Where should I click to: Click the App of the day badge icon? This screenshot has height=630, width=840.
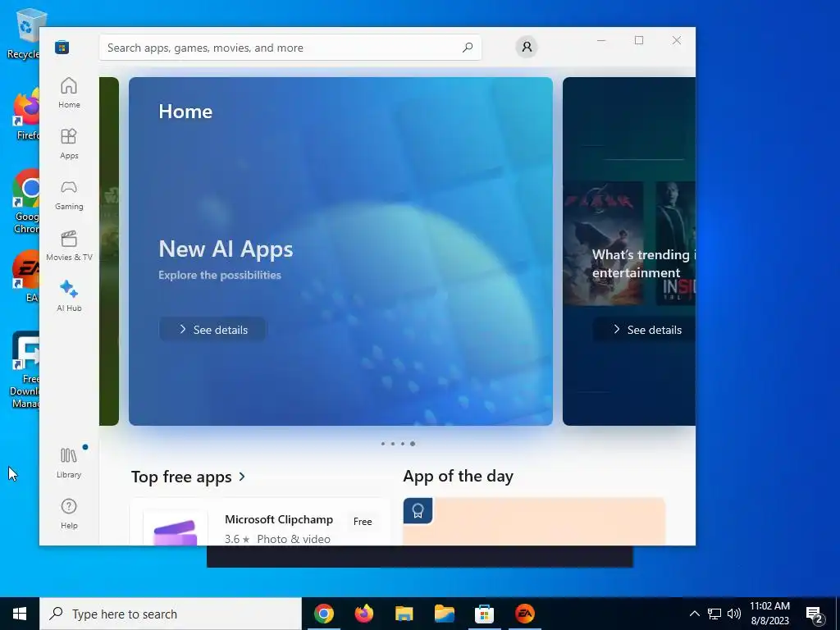point(418,511)
